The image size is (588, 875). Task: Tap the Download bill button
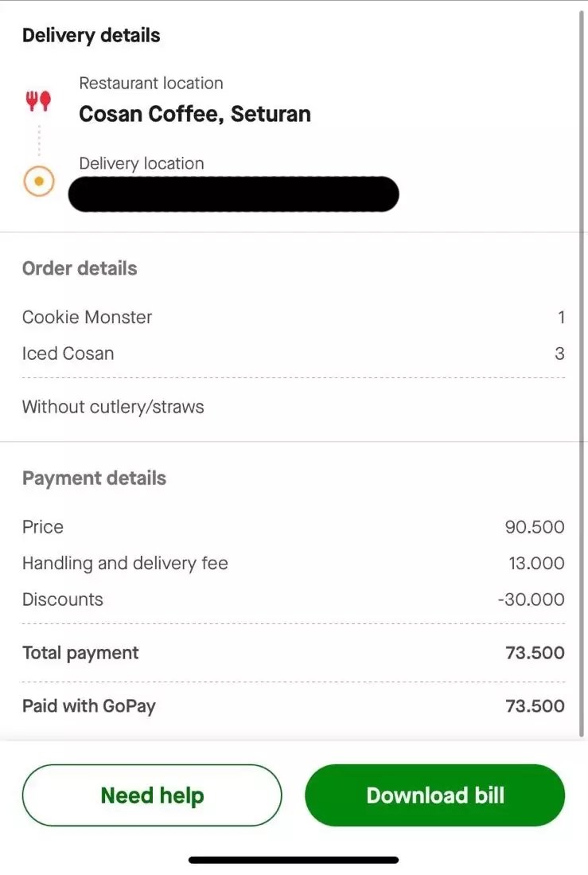pos(434,795)
